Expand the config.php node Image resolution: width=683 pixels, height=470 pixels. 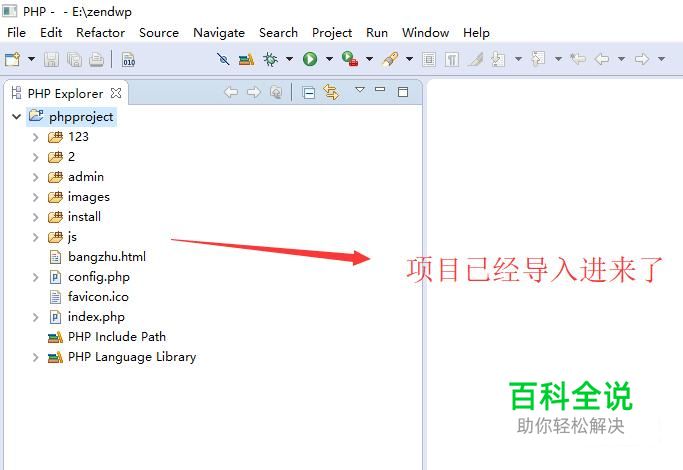[36, 277]
